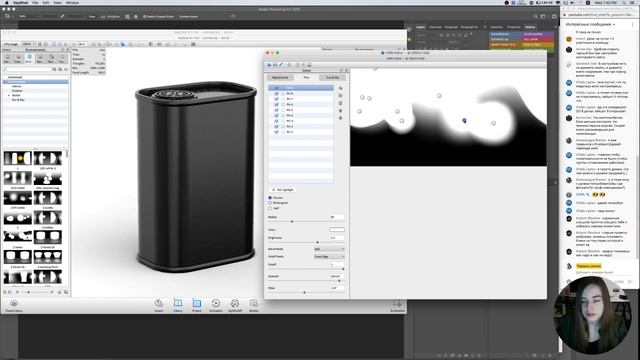The height and width of the screenshot is (360, 640).
Task: Click the add pin icon beside pin list
Action: (x=340, y=88)
